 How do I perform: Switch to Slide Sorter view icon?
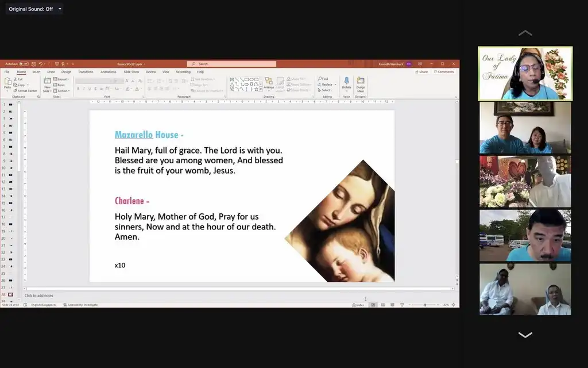383,305
